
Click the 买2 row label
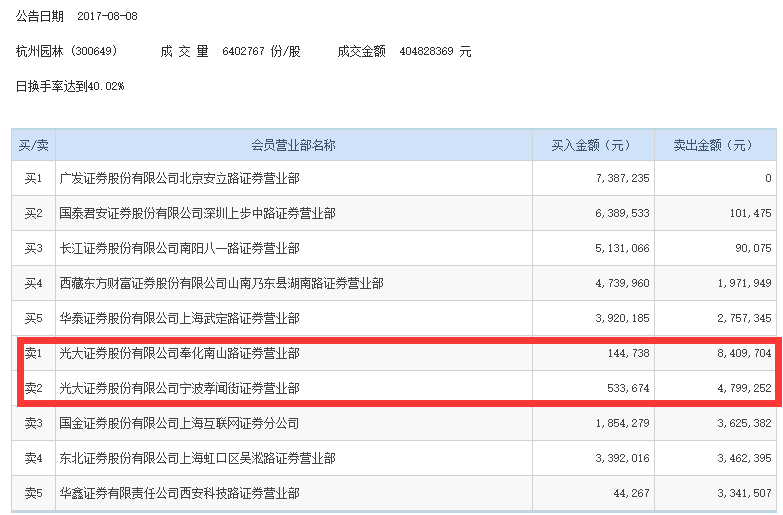pyautogui.click(x=33, y=213)
